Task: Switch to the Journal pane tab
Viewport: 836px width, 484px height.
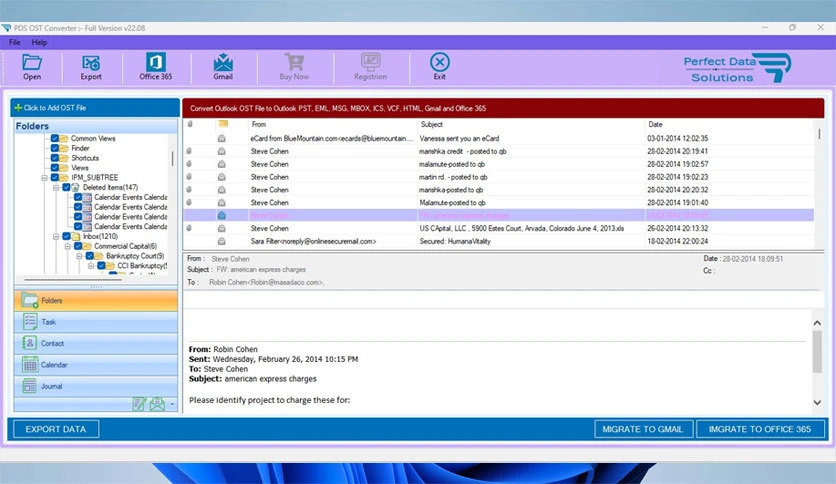Action: click(x=96, y=386)
